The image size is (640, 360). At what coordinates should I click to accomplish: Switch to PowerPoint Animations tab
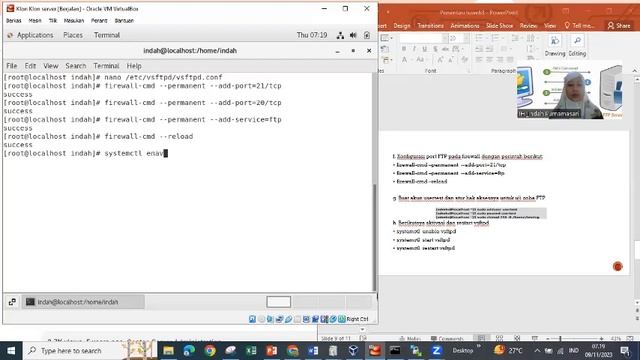click(464, 26)
